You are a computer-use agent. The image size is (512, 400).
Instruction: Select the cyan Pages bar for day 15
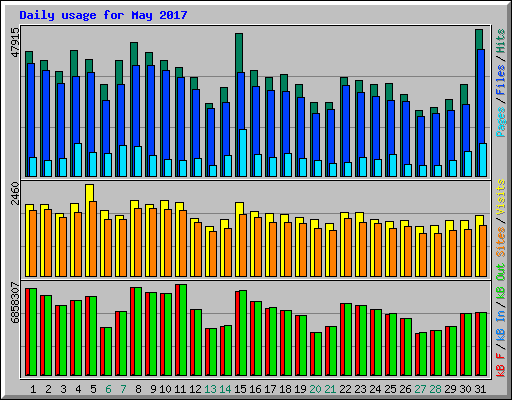(243, 153)
